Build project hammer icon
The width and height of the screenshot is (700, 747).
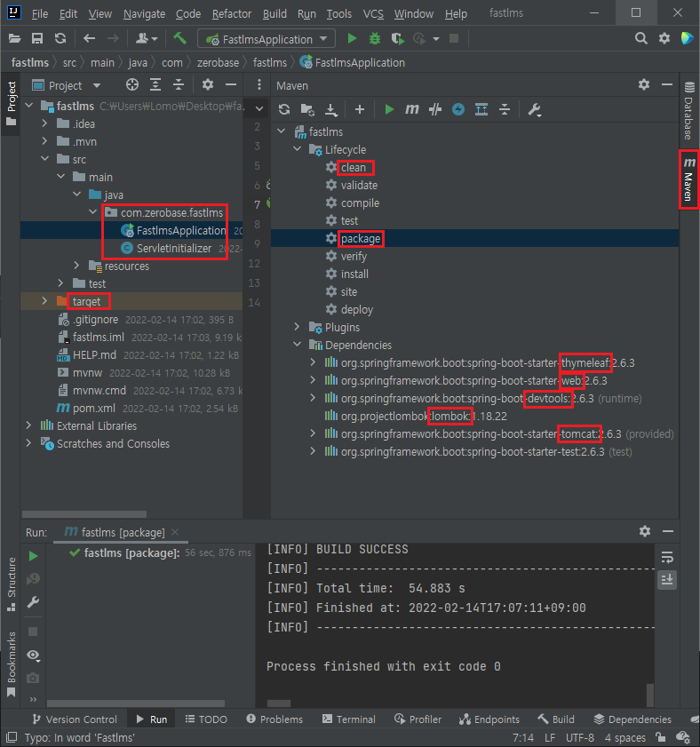tap(179, 38)
